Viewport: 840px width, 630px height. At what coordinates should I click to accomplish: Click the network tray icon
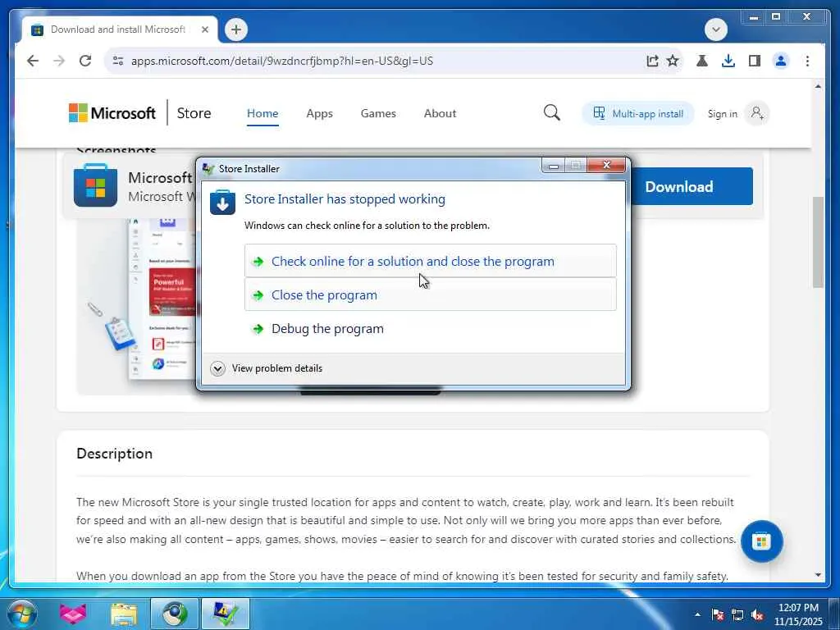[737, 615]
